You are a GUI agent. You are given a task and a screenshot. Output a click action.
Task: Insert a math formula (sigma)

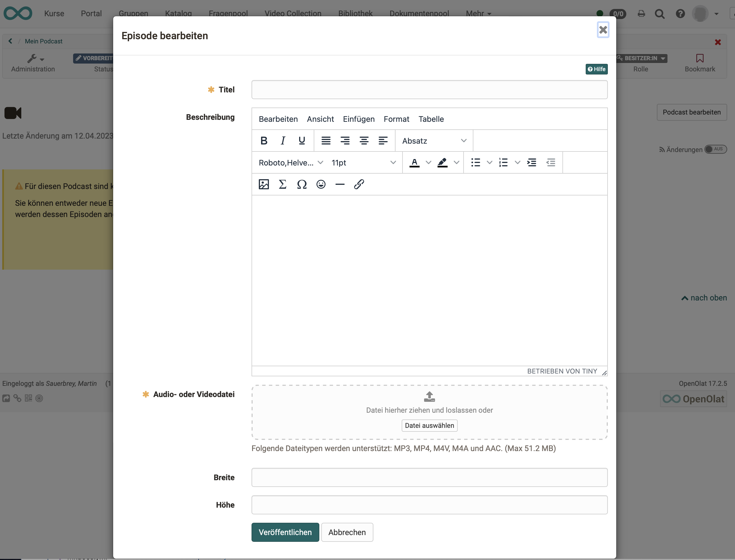pyautogui.click(x=283, y=184)
